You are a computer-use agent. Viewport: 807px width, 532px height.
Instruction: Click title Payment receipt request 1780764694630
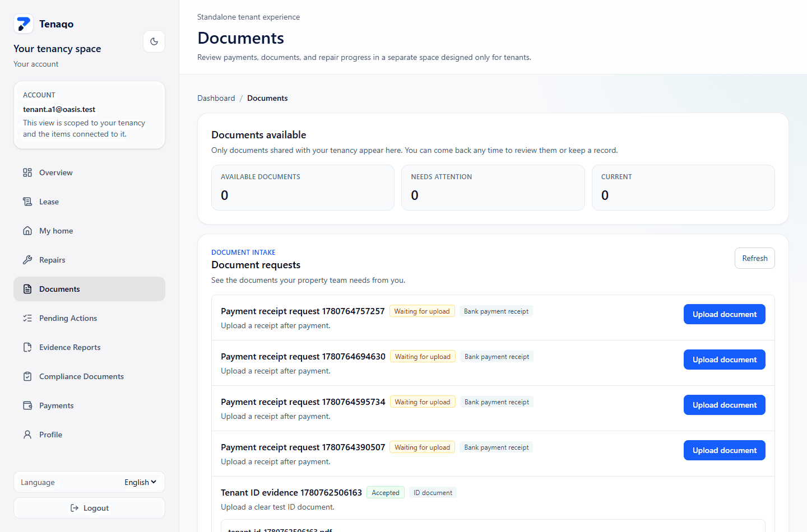click(303, 357)
